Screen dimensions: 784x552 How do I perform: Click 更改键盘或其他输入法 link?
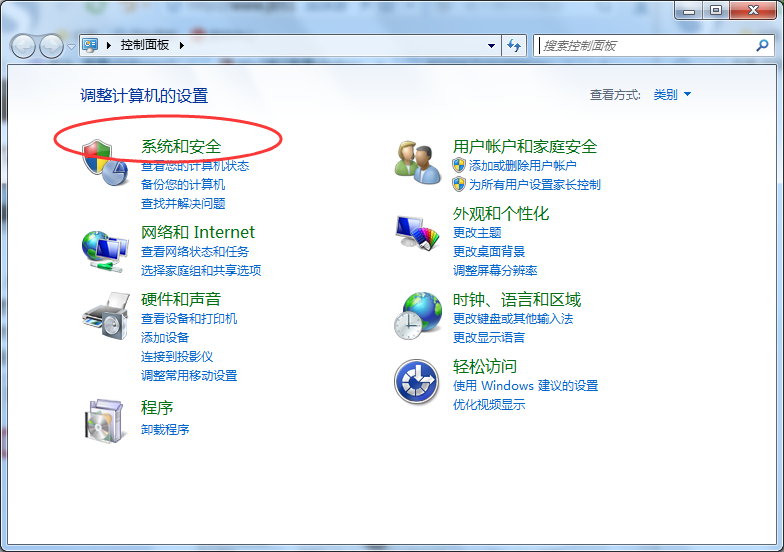pyautogui.click(x=513, y=318)
